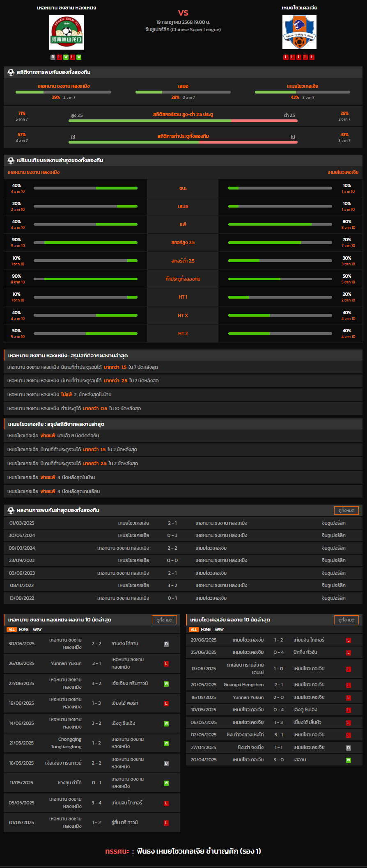Image resolution: width=367 pixels, height=868 pixels.
Task: Click the 30/06/2024 head-to-head 0 - 3 result
Action: 172,536
